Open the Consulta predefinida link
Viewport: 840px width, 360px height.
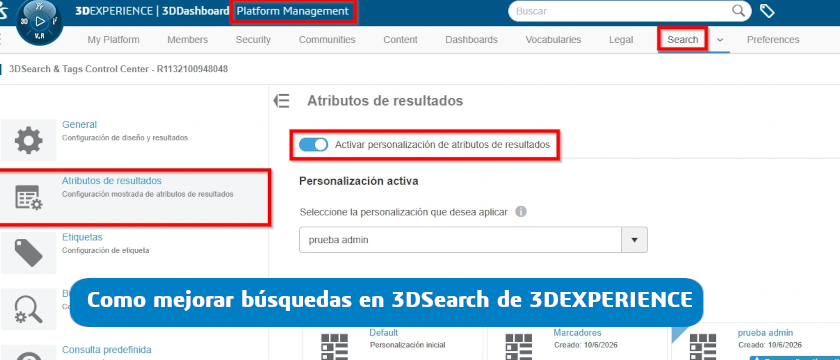pos(107,350)
